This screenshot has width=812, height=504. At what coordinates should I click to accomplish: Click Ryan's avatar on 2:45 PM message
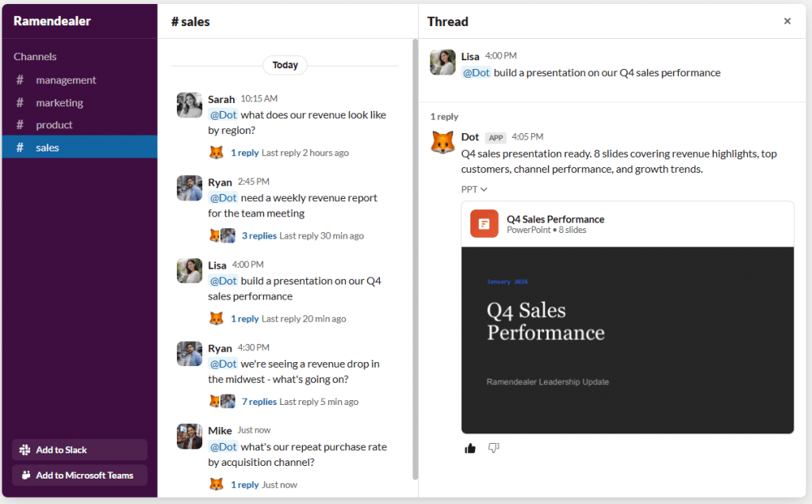189,188
